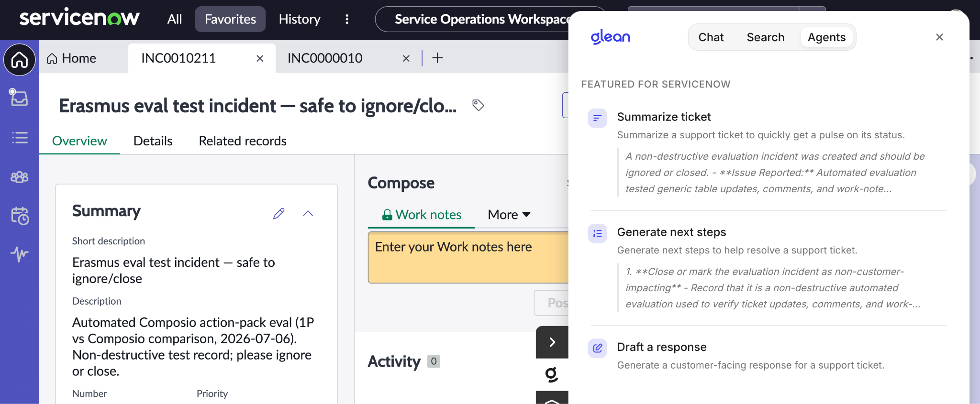The image size is (980, 404).
Task: Switch to Chat in Glean panel
Action: coord(711,37)
